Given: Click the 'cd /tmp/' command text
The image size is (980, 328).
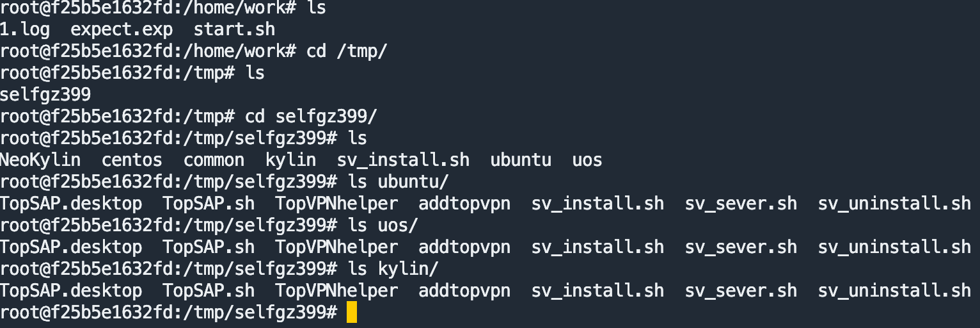Looking at the screenshot, I should [x=347, y=51].
